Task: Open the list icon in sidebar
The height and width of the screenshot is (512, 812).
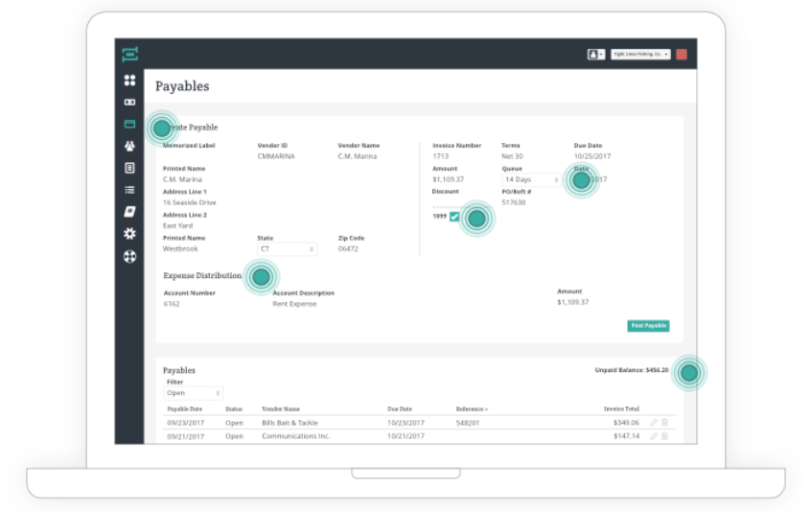Action: coord(129,190)
